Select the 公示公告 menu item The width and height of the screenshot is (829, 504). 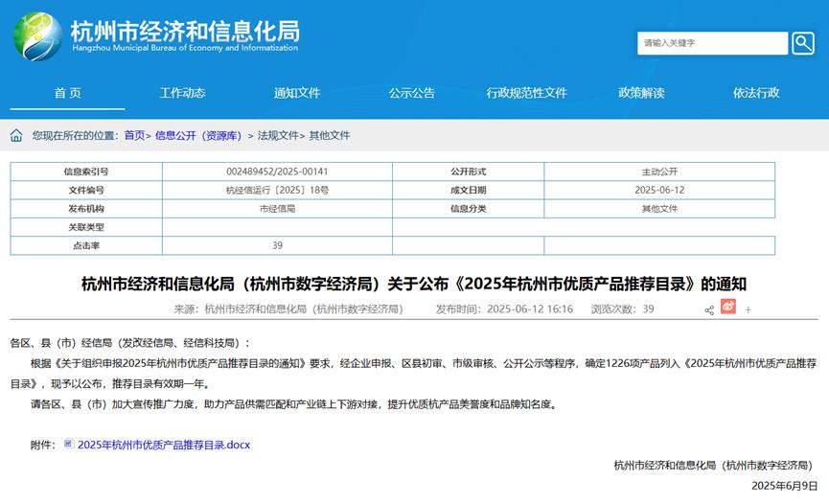tap(412, 93)
